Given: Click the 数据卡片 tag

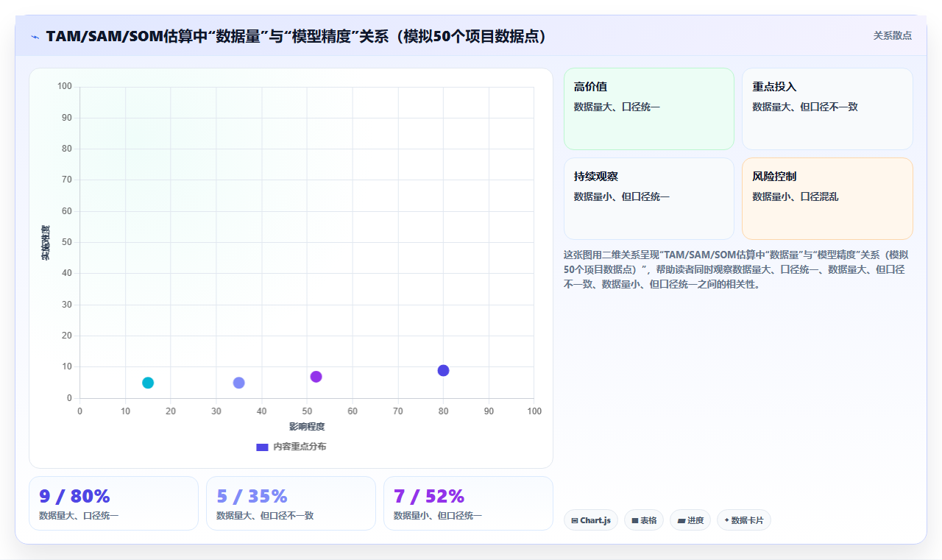Looking at the screenshot, I should tap(744, 520).
